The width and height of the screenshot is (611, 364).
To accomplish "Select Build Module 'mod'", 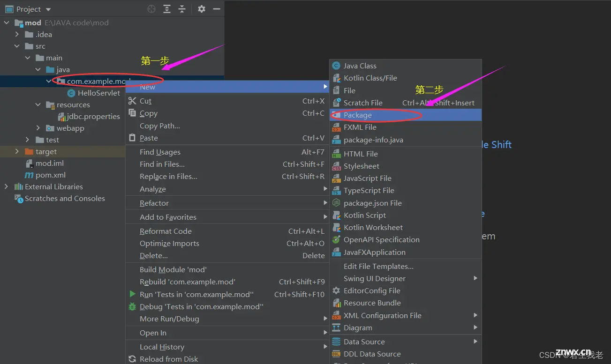I will pyautogui.click(x=227, y=269).
